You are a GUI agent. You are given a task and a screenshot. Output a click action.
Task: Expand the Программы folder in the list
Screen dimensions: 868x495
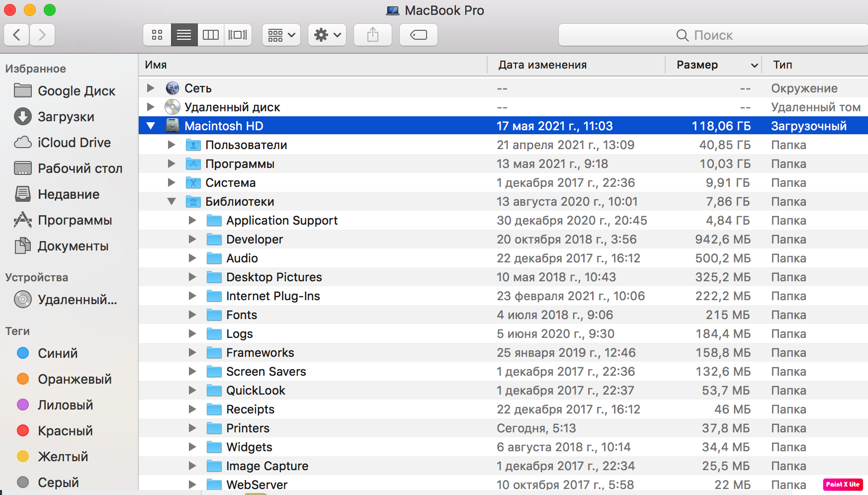coord(172,164)
